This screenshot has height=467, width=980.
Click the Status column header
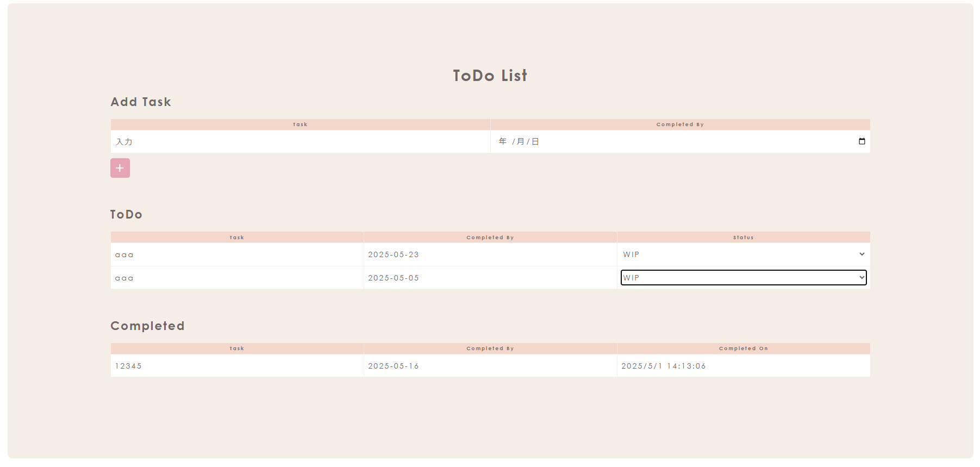pyautogui.click(x=744, y=238)
